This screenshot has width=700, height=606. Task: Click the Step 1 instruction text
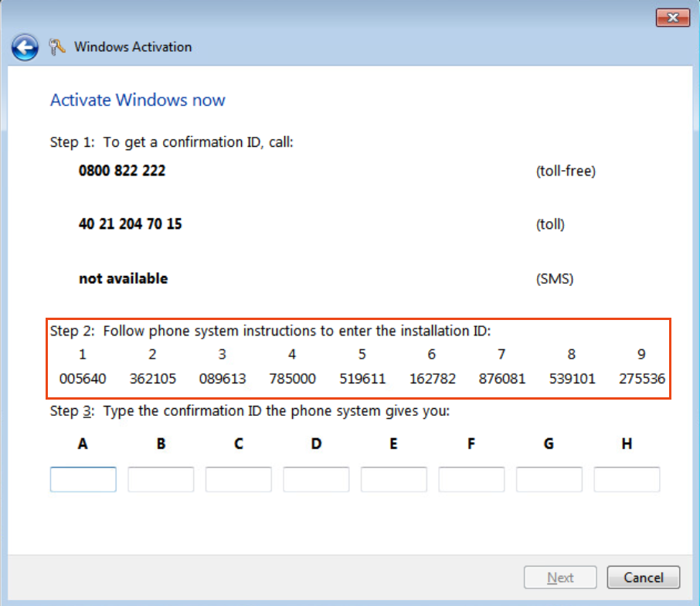172,142
